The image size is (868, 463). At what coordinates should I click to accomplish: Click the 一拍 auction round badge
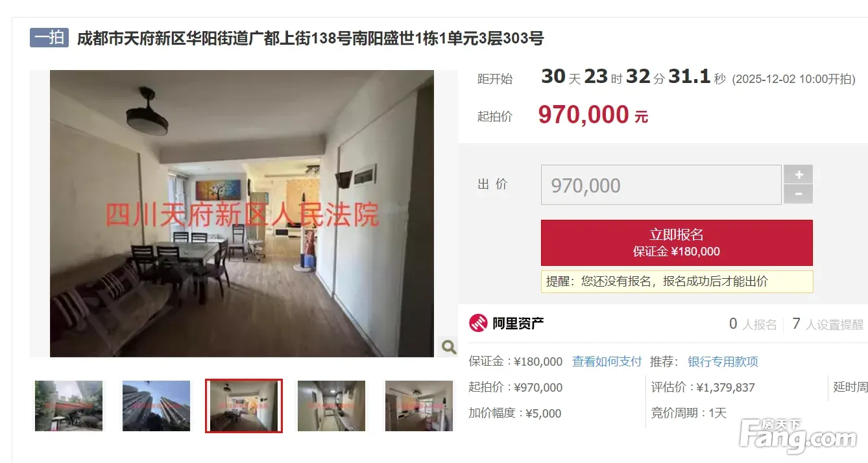(x=49, y=38)
